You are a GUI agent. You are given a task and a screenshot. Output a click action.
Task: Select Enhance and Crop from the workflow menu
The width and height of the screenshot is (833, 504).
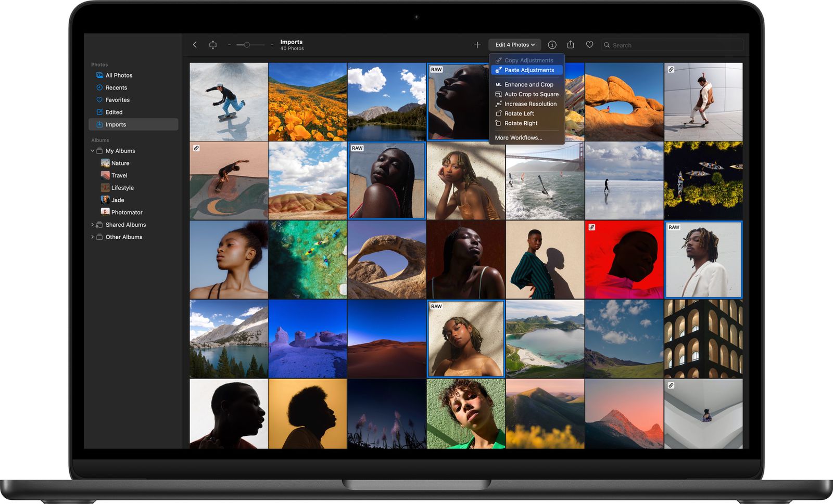(x=529, y=84)
